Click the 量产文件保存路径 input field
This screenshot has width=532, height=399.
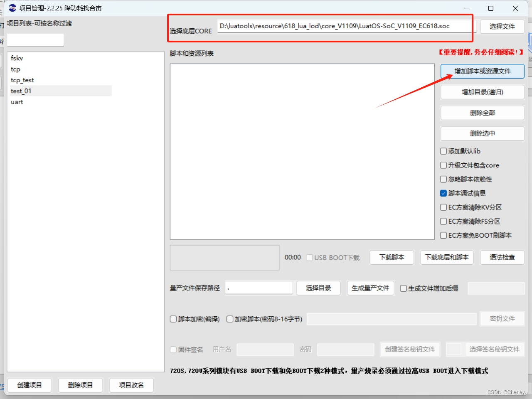coord(259,288)
